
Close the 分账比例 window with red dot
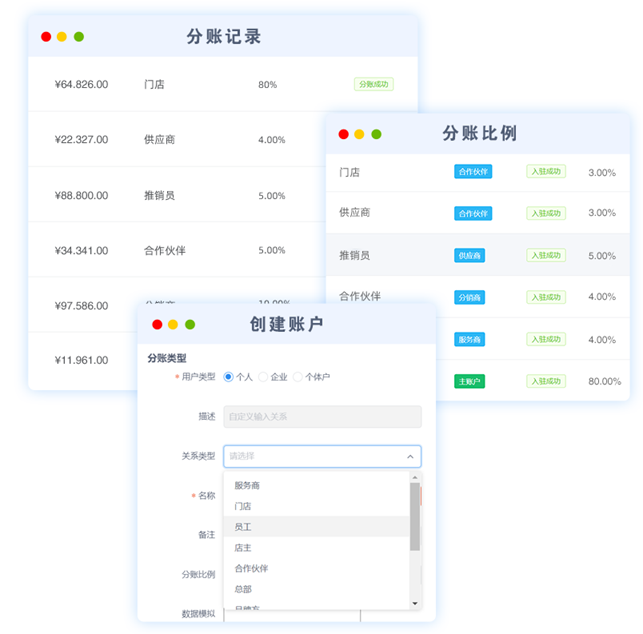tap(343, 134)
